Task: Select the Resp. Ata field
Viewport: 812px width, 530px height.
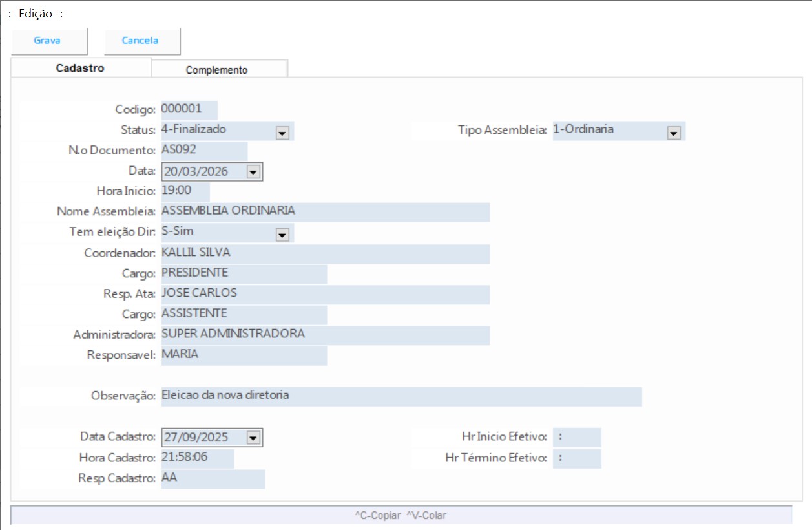Action: tap(324, 293)
